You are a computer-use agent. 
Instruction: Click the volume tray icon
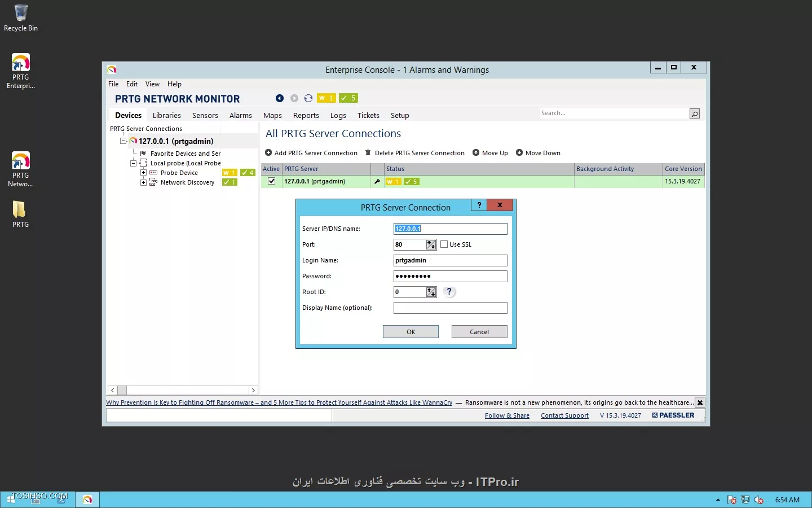click(759, 500)
